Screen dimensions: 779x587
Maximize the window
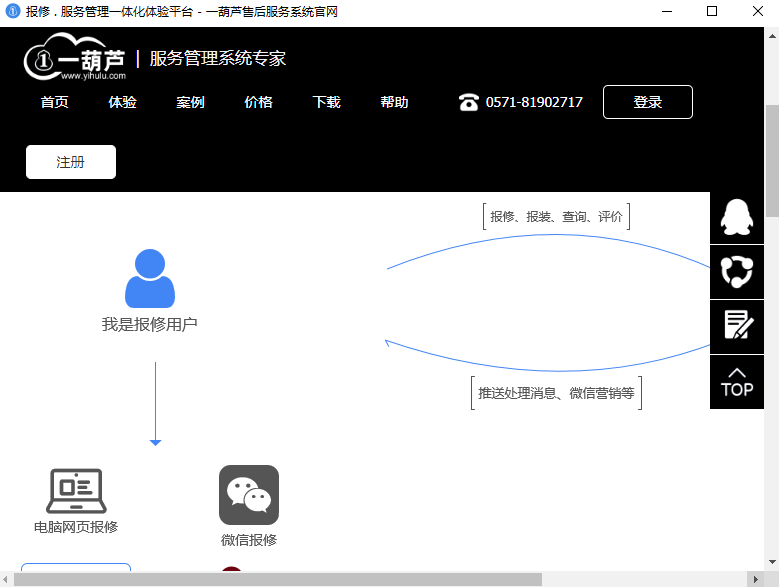[x=712, y=11]
